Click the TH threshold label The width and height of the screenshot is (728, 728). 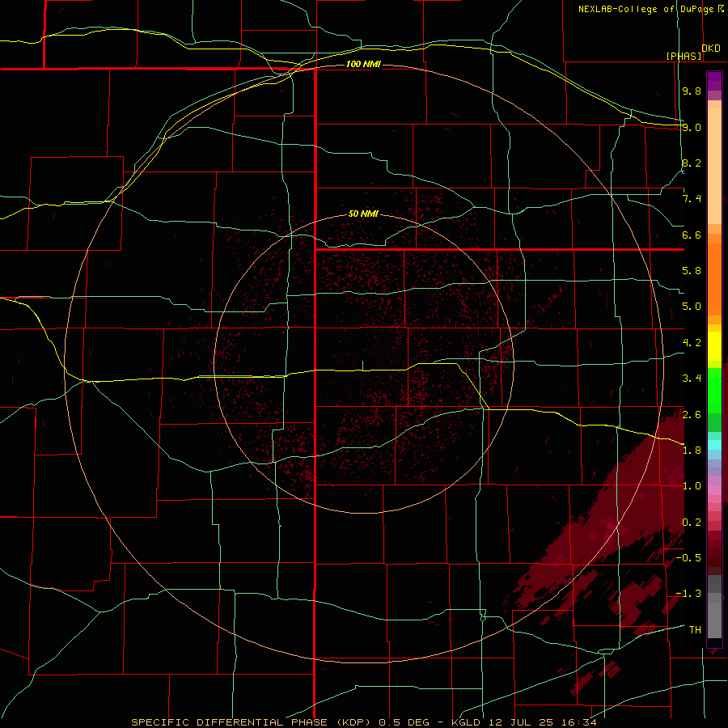click(695, 629)
